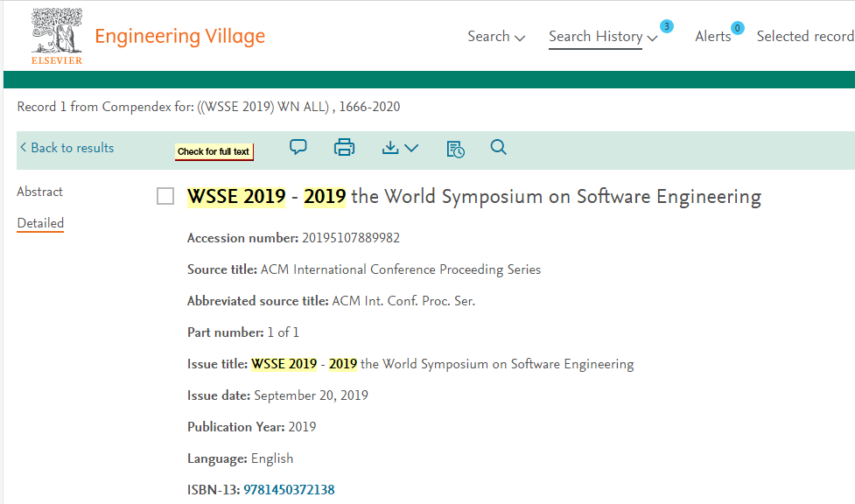The width and height of the screenshot is (855, 504).
Task: Click abbreviated source title ACM Int. Conf. Proc. Ser.
Action: (403, 301)
